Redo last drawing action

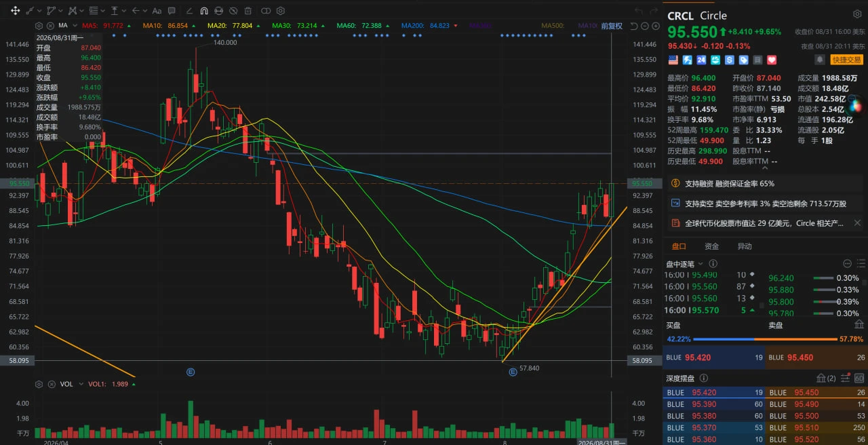[x=653, y=11]
